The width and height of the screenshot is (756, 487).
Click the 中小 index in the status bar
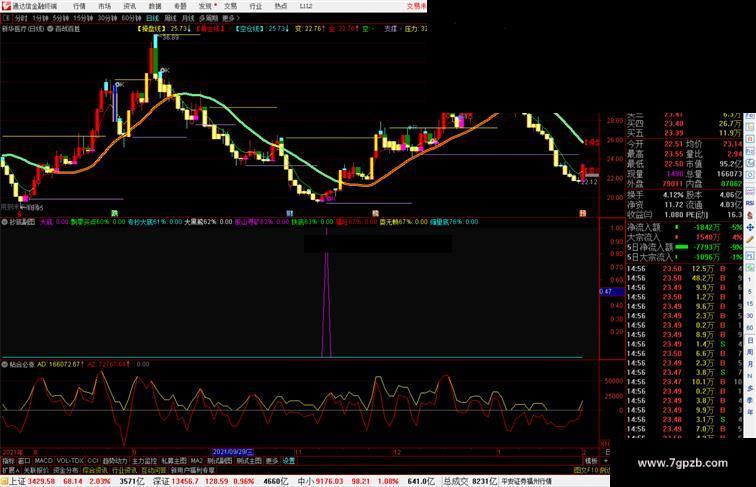click(x=306, y=481)
